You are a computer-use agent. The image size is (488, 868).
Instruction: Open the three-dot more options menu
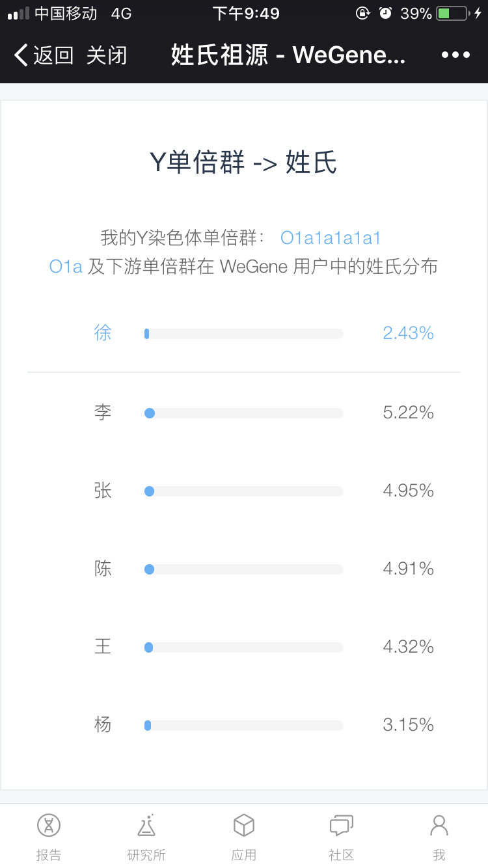[455, 55]
